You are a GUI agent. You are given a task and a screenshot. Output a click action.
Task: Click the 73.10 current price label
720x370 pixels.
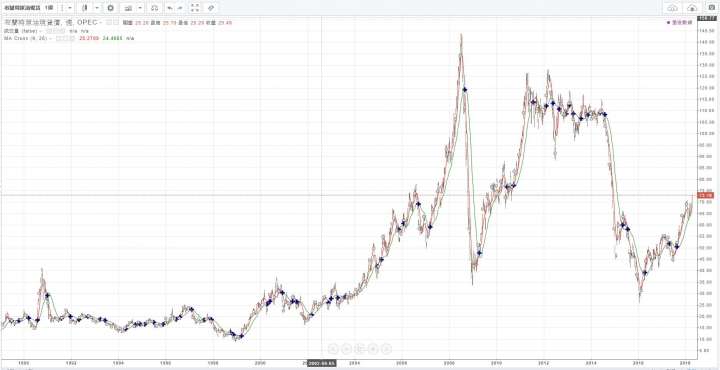coord(705,195)
